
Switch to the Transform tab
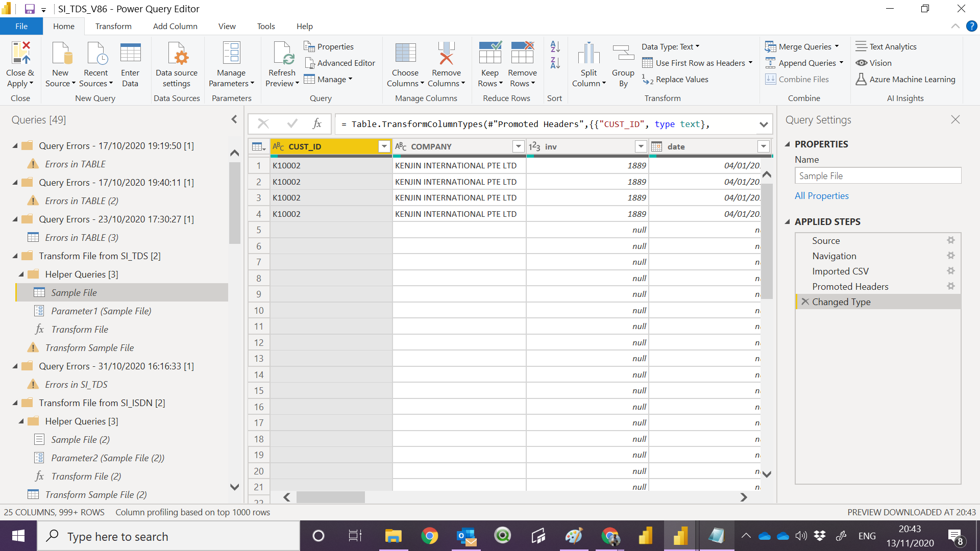tap(113, 26)
